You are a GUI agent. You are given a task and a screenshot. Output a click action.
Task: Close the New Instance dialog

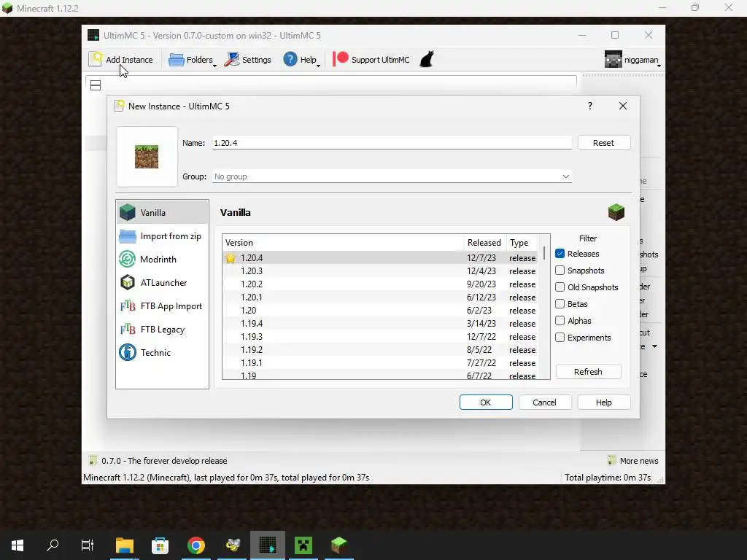(623, 106)
